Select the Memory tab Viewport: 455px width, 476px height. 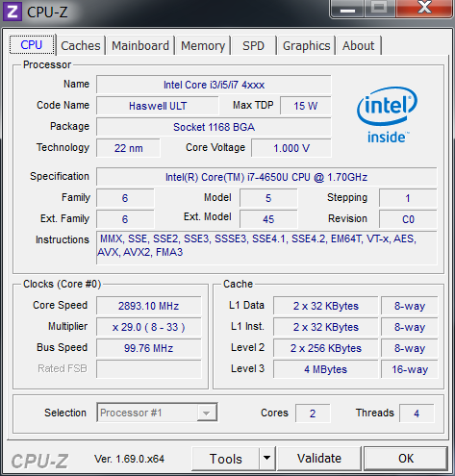pyautogui.click(x=203, y=45)
